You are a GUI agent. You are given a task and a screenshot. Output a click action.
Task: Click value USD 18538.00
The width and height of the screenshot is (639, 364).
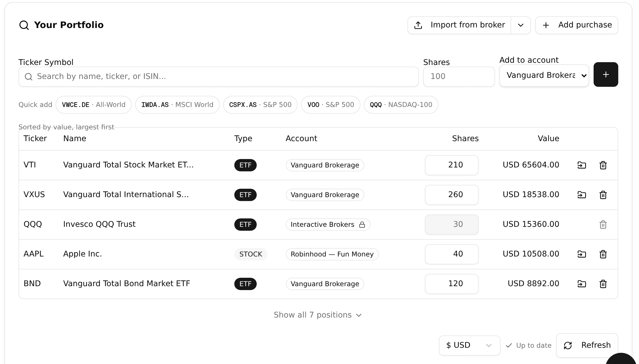pyautogui.click(x=531, y=195)
